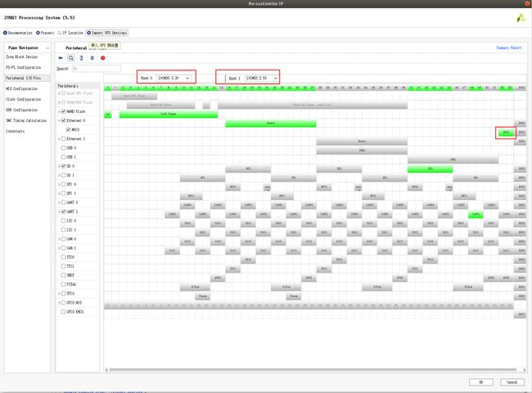Expand the GPIO MIO tree node

click(x=59, y=302)
